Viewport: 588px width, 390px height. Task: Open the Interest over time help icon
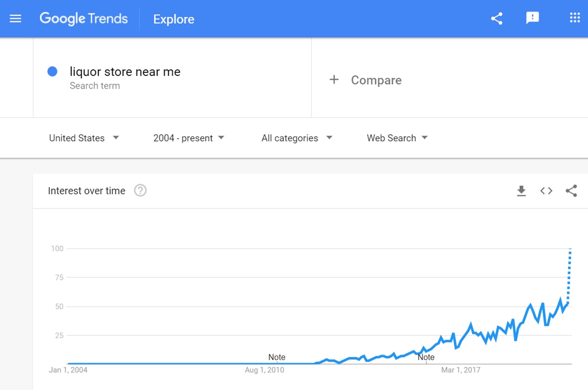(x=141, y=190)
